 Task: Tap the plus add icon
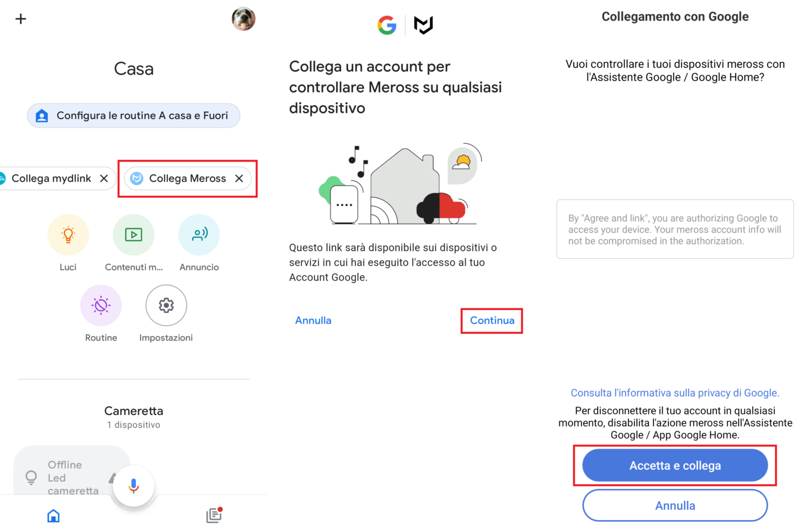pos(21,19)
